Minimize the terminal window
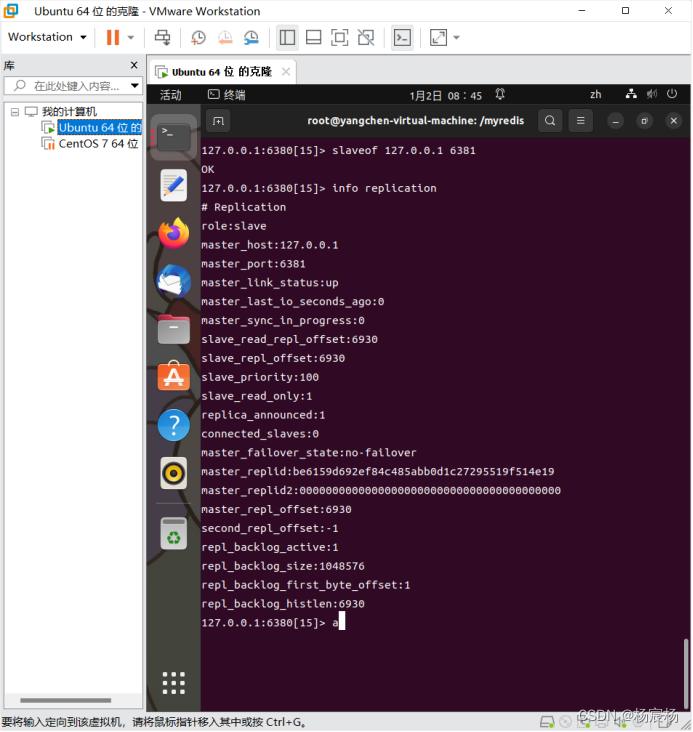Image resolution: width=693 pixels, height=732 pixels. pos(615,121)
